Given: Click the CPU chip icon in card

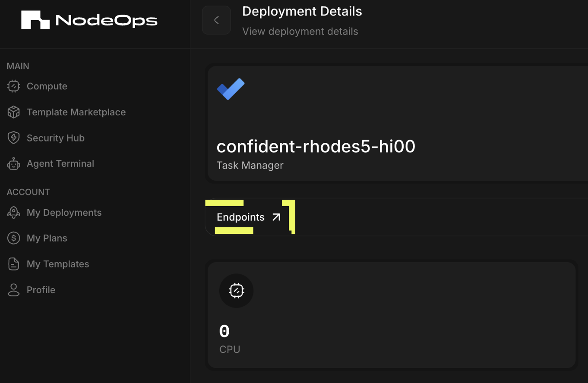Looking at the screenshot, I should 236,291.
